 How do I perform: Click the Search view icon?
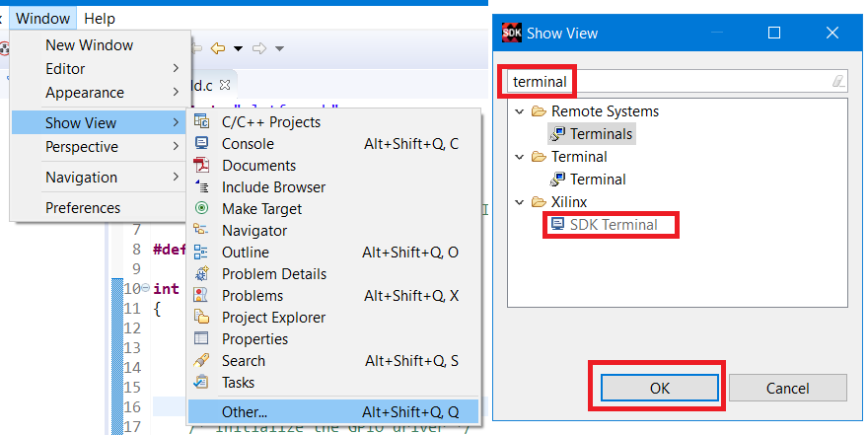click(202, 361)
